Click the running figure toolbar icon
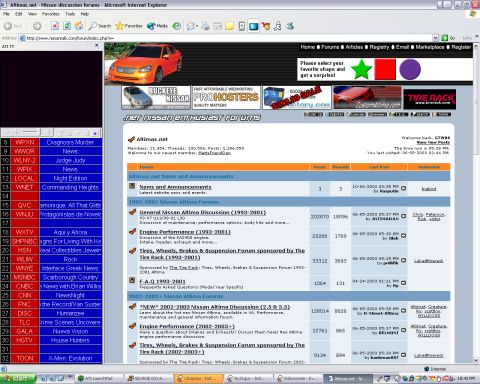 pyautogui.click(x=278, y=26)
